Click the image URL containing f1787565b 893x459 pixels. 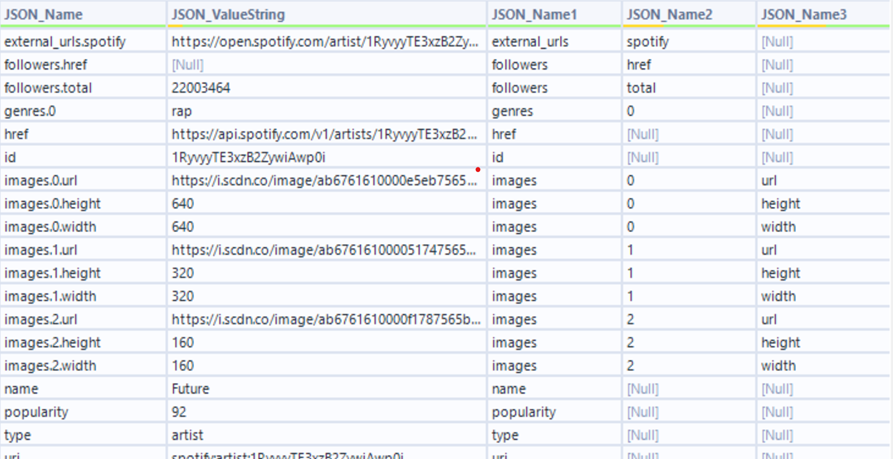(x=327, y=319)
